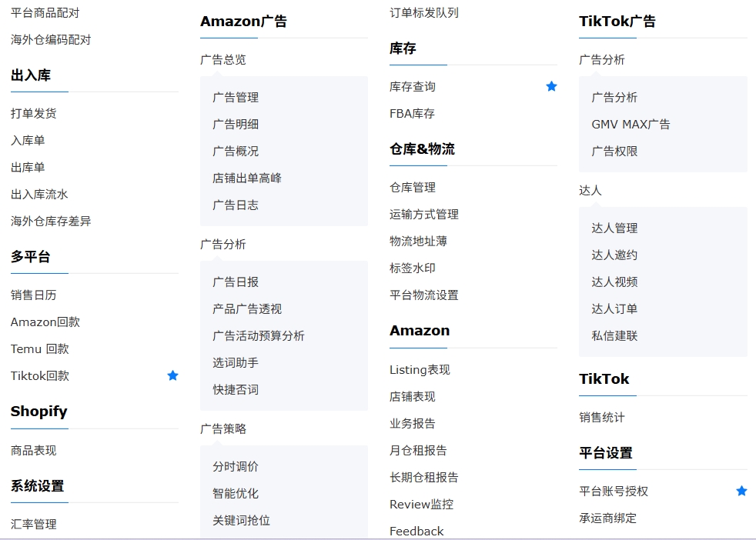
Task: Open 广告日志
Action: (236, 205)
